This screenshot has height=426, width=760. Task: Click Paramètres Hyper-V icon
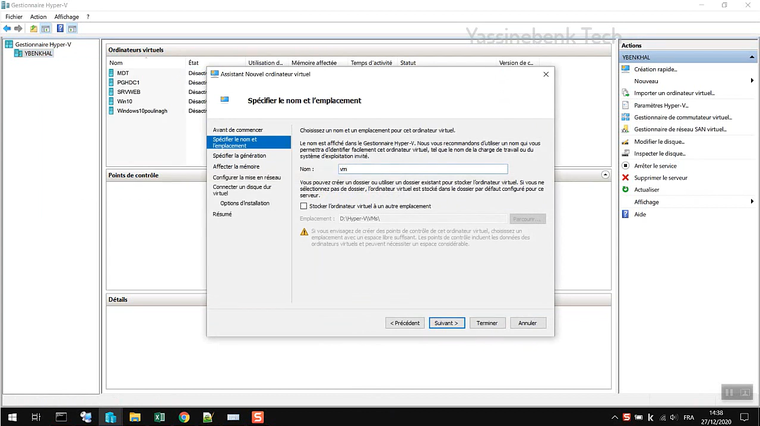(625, 105)
